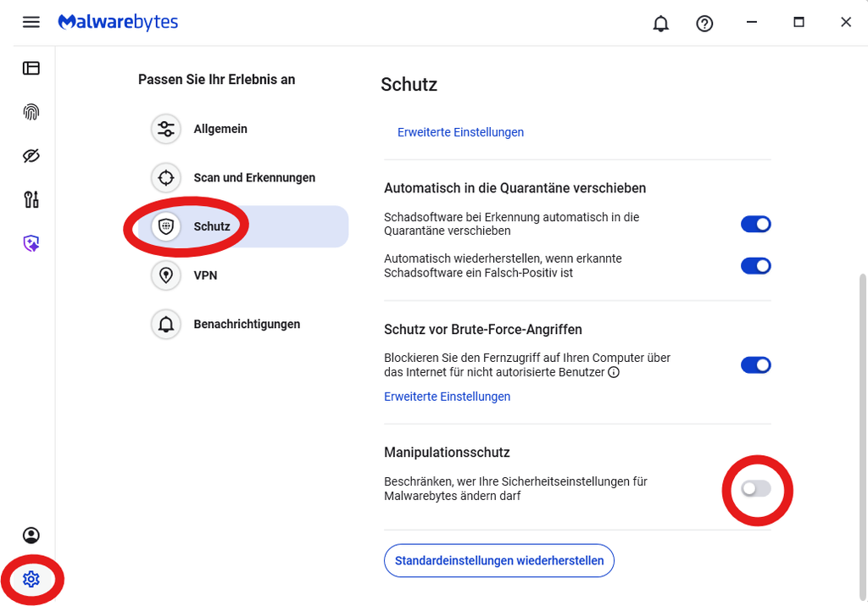Click Standardeinstellungen wiederherstellen button

coord(498,560)
